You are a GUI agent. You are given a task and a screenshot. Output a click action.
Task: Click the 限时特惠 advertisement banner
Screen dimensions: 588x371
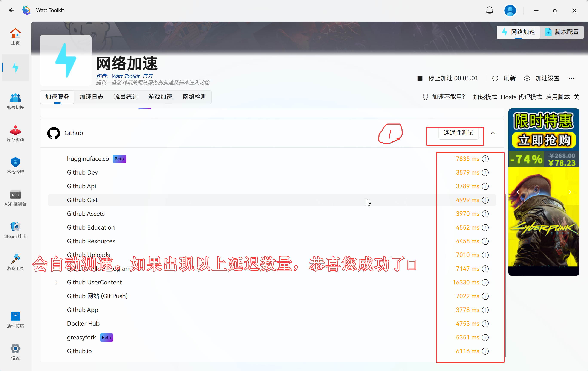pyautogui.click(x=544, y=192)
